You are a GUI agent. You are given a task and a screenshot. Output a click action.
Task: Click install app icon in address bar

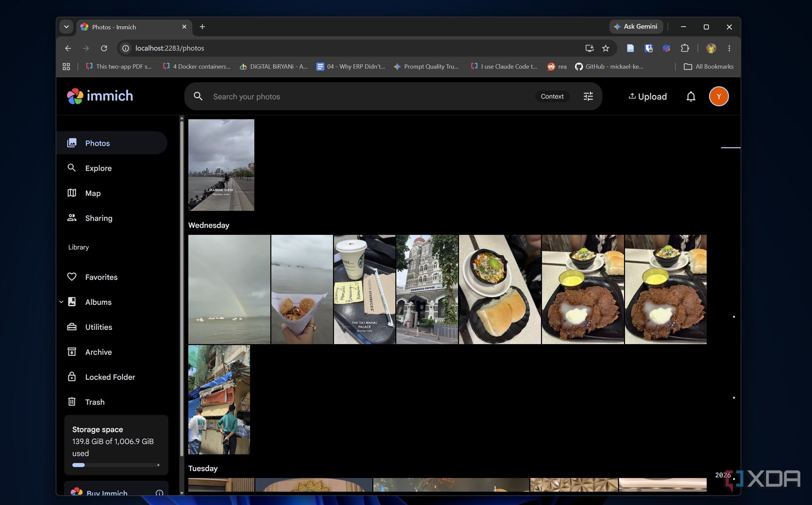click(589, 48)
